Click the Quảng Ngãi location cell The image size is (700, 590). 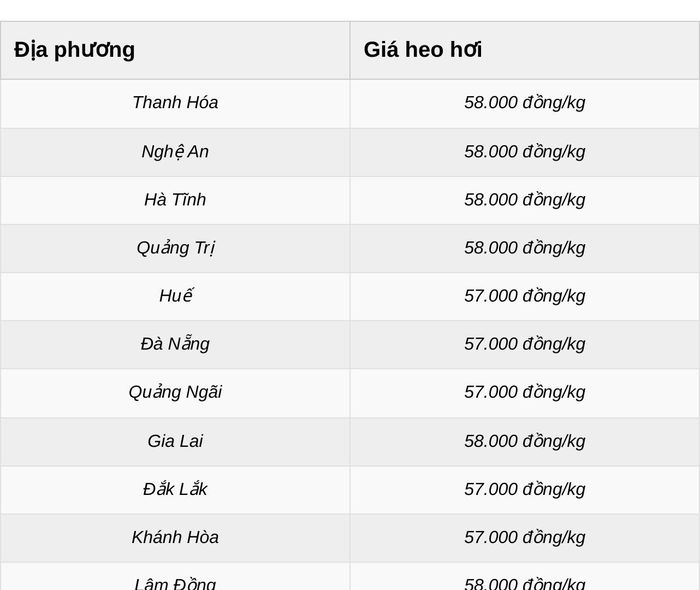point(175,393)
